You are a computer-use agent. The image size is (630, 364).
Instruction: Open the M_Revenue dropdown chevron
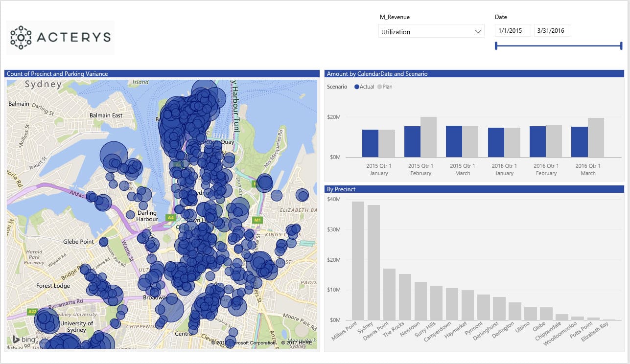[x=478, y=32]
